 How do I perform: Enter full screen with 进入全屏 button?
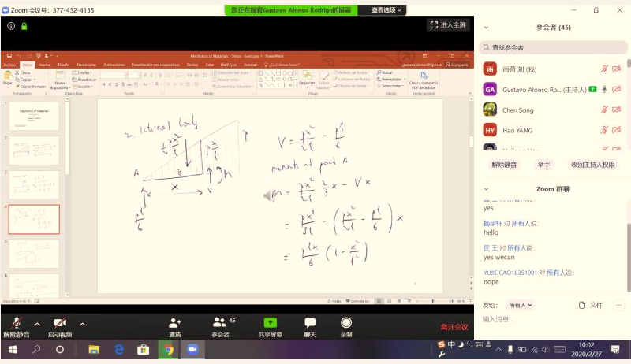pos(448,25)
